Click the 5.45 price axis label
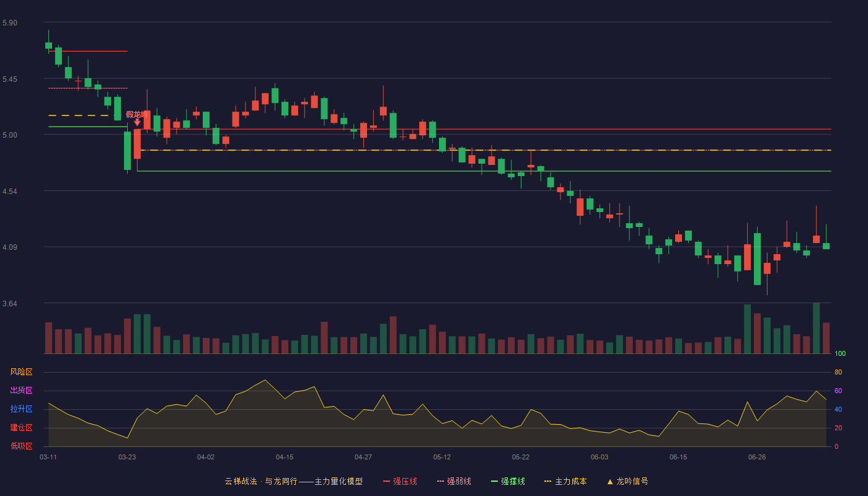Screen dimensions: 868x496 (10, 79)
